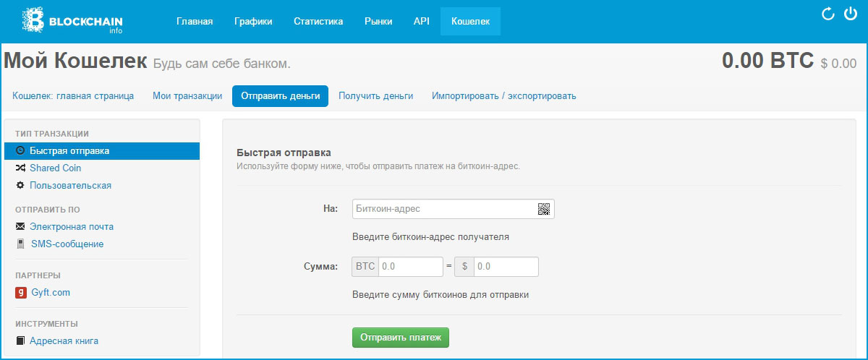868x360 pixels.
Task: Switch to Получить деньги tab
Action: coord(376,96)
